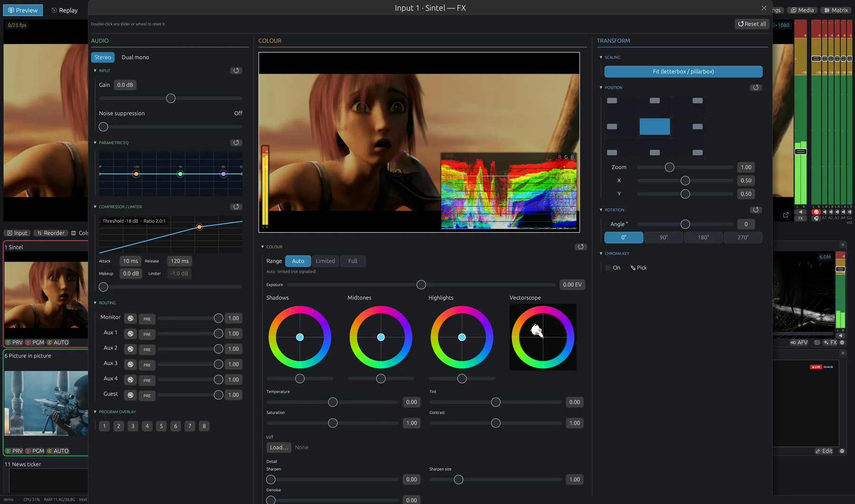Select Full colour range
855x504 pixels.
pyautogui.click(x=352, y=261)
